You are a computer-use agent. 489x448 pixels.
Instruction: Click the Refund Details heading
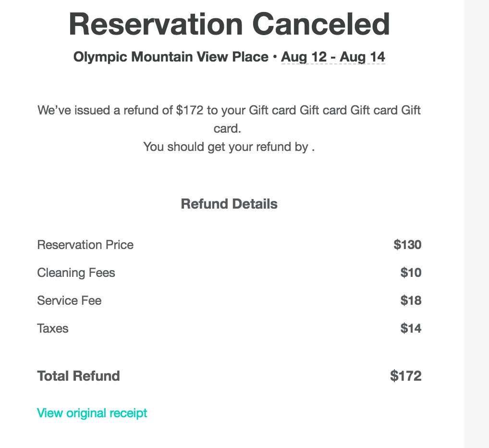click(x=229, y=204)
